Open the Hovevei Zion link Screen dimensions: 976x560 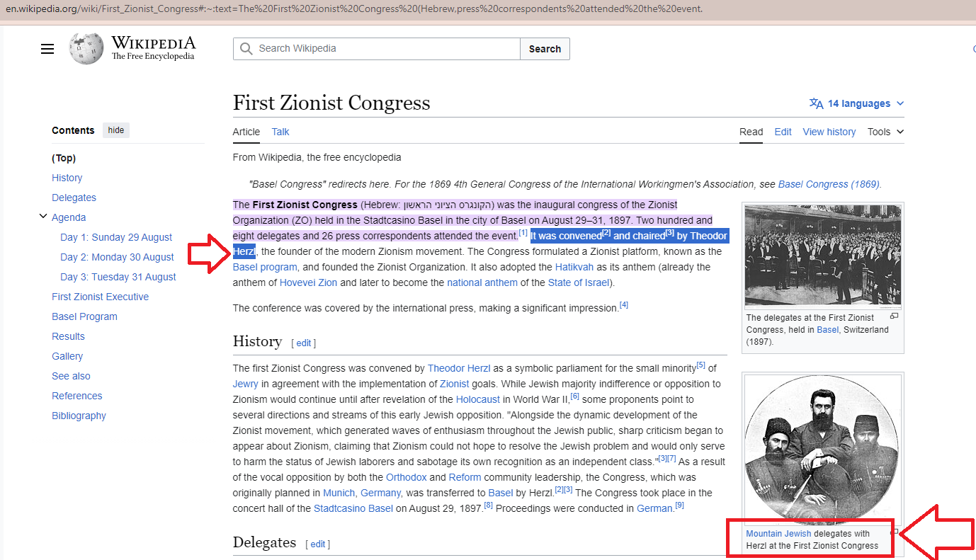(309, 282)
